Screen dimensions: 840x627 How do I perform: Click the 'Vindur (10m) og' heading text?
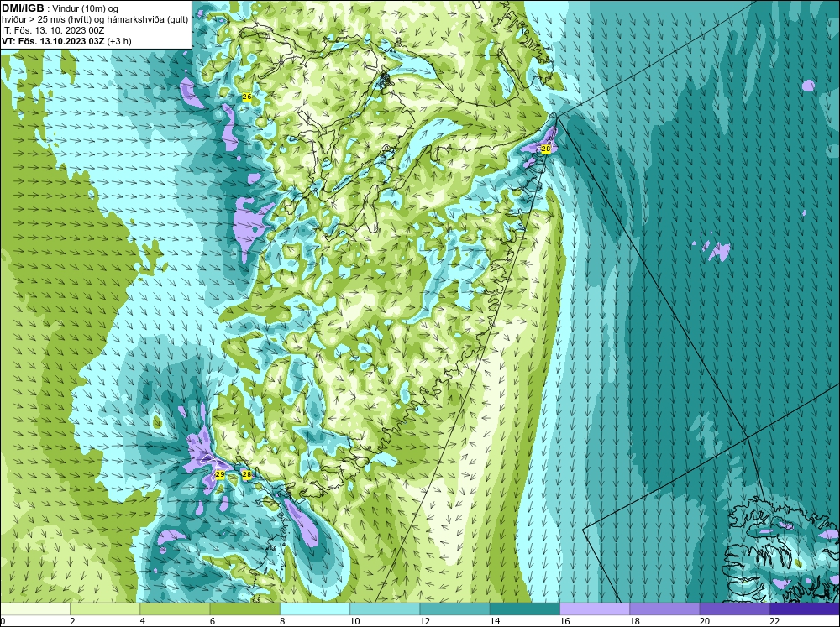click(86, 8)
